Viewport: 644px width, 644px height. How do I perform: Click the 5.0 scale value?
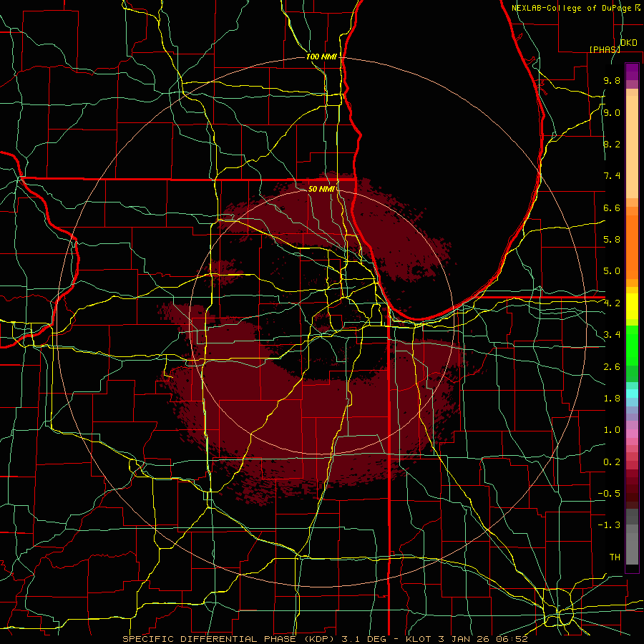point(612,271)
